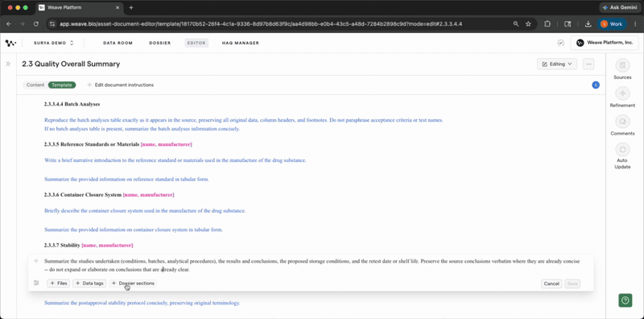This screenshot has width=644, height=319.
Task: Open Weave Platform, Inc. organization button
Action: 605,43
